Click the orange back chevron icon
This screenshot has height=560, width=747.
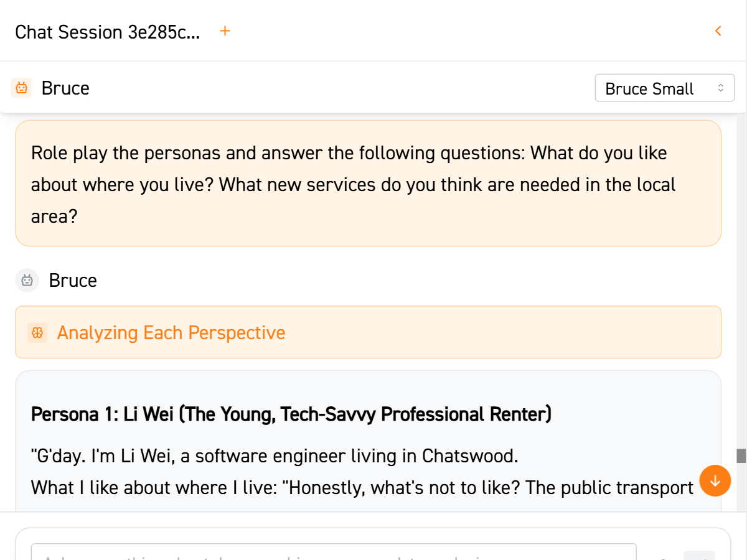(x=718, y=31)
